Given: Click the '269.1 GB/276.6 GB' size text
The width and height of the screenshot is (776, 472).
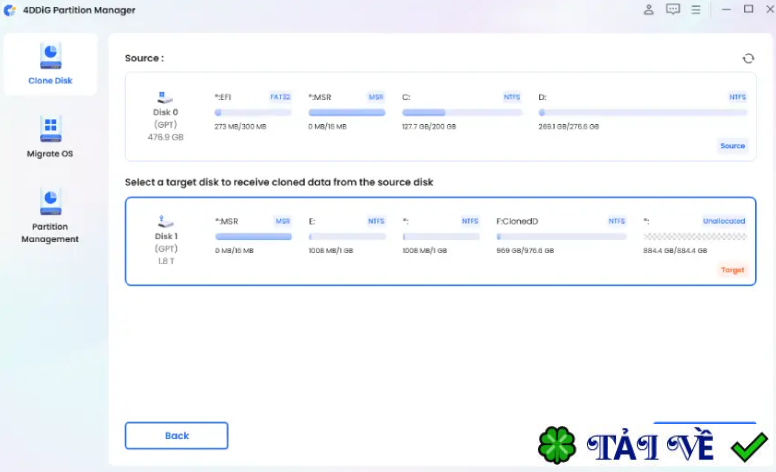Looking at the screenshot, I should tap(569, 127).
